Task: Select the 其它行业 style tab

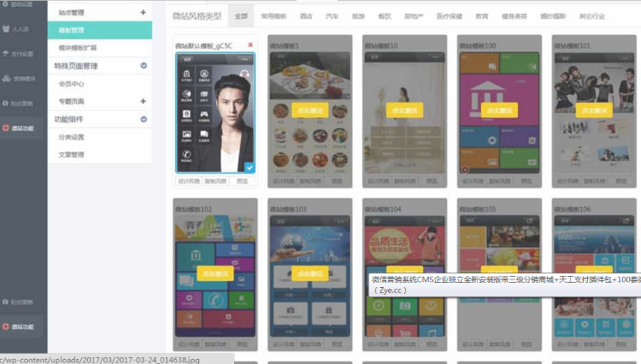Action: coord(592,16)
